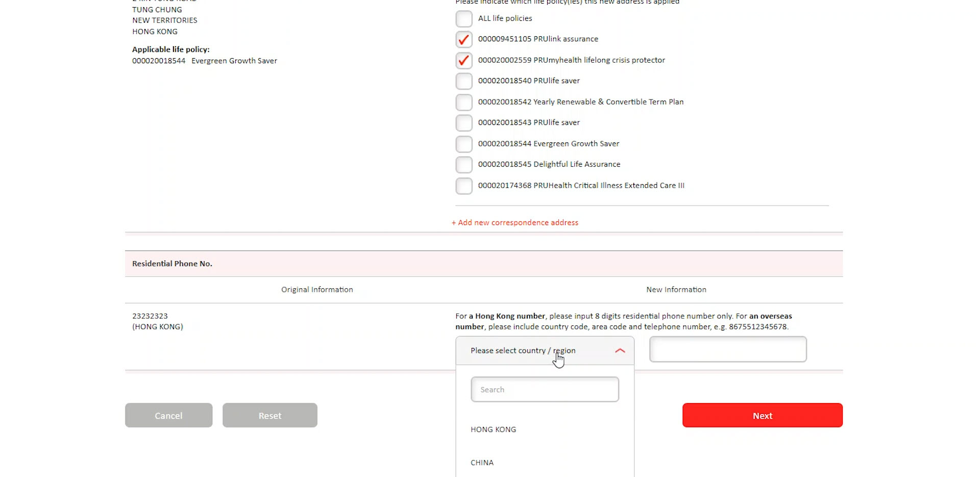Screen dimensions: 980x477
Task: Check the "ALL life policies" checkbox
Action: coord(464,18)
